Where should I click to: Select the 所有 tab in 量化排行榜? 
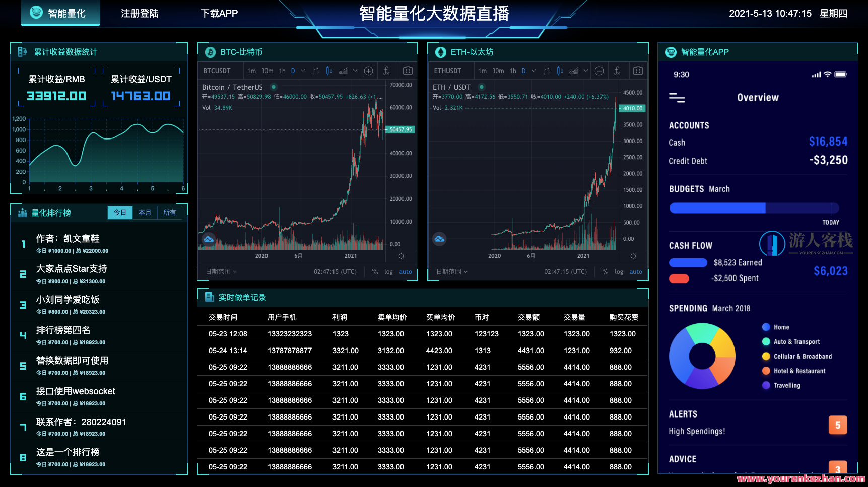click(x=170, y=212)
